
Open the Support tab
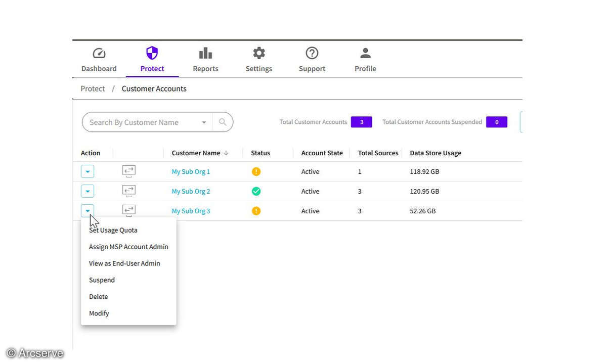pos(312,60)
